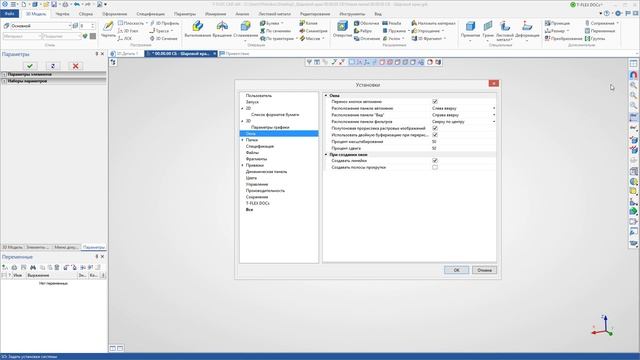Image resolution: width=640 pixels, height=360 pixels.
Task: Select the Вращение (Revolve) operation icon
Action: 222,27
